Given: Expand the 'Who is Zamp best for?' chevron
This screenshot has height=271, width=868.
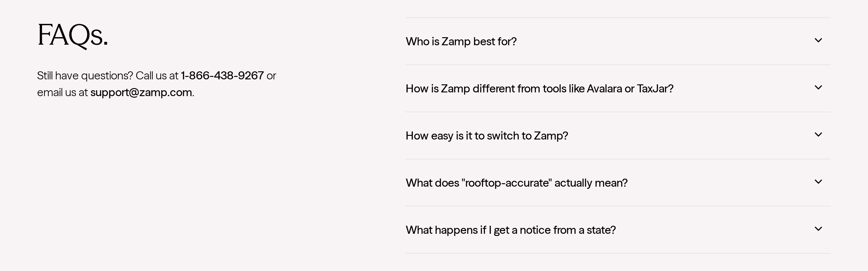Looking at the screenshot, I should coord(818,40).
